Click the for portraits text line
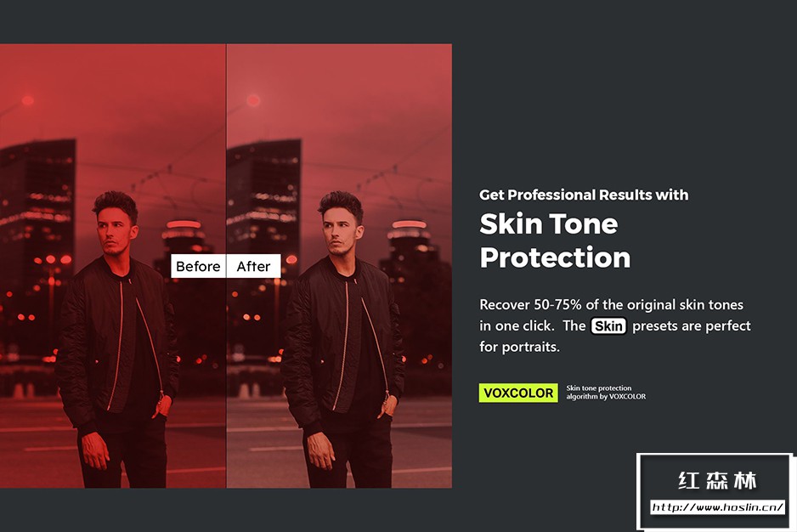Image resolution: width=797 pixels, height=532 pixels. tap(519, 347)
